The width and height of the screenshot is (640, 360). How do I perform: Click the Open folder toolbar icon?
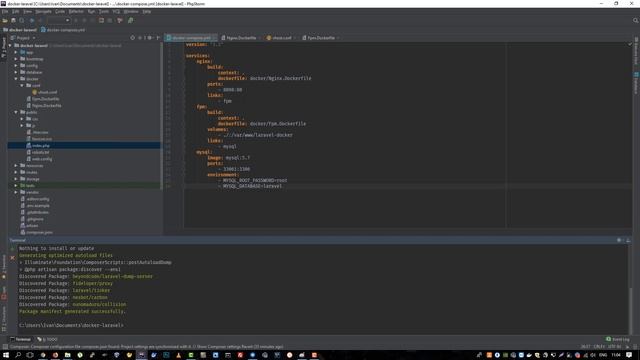(5, 20)
